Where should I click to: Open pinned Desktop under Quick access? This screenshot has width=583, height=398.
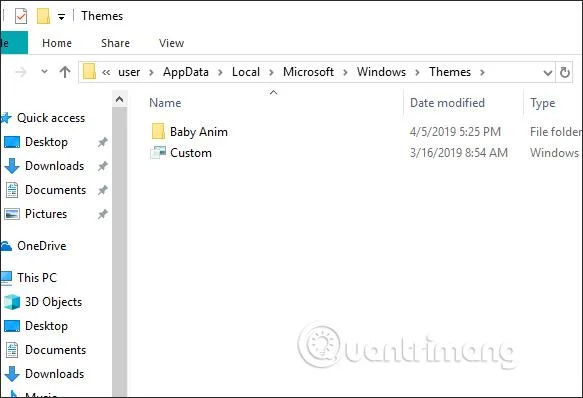pos(46,142)
